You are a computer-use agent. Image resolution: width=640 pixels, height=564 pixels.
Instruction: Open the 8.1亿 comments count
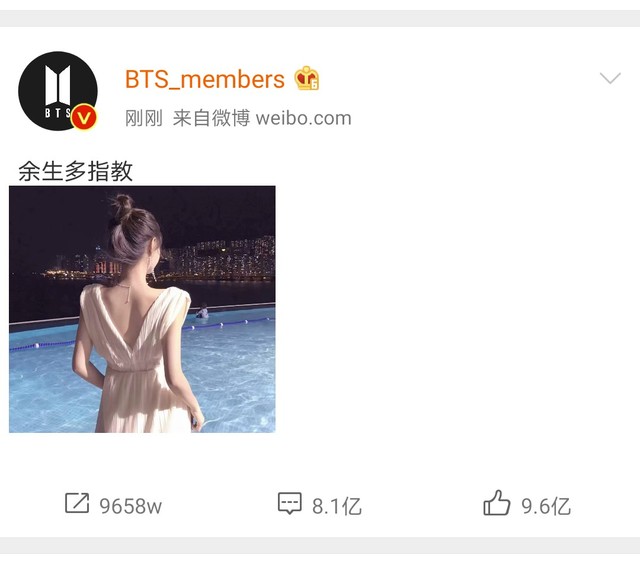pyautogui.click(x=337, y=506)
